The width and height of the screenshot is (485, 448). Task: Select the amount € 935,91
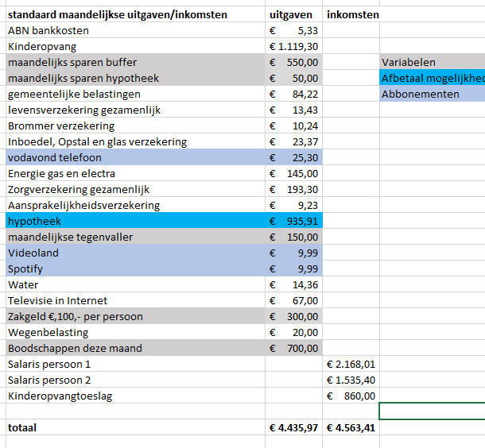293,221
